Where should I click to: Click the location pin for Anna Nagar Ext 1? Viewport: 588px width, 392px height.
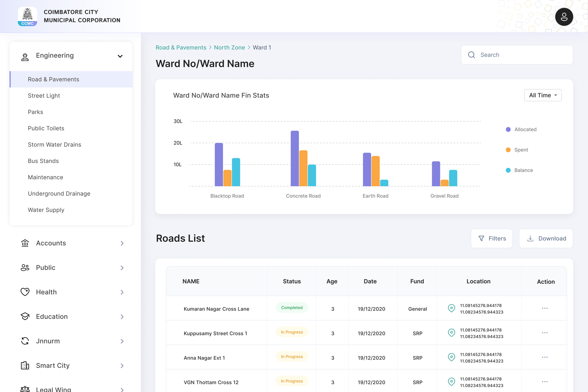pyautogui.click(x=451, y=357)
